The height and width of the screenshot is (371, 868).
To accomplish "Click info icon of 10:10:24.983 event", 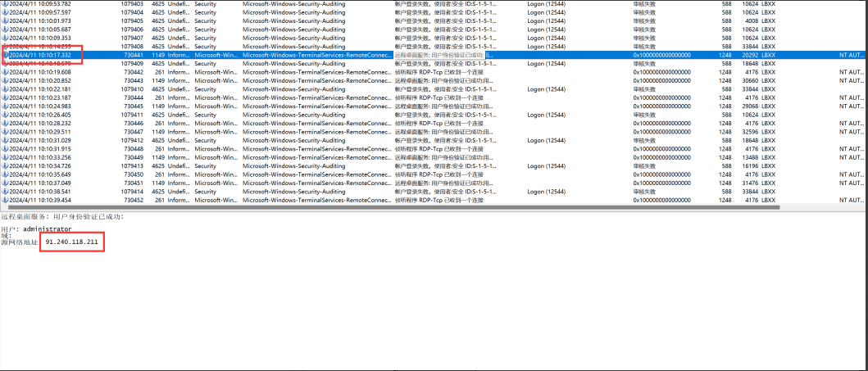I will coord(5,106).
